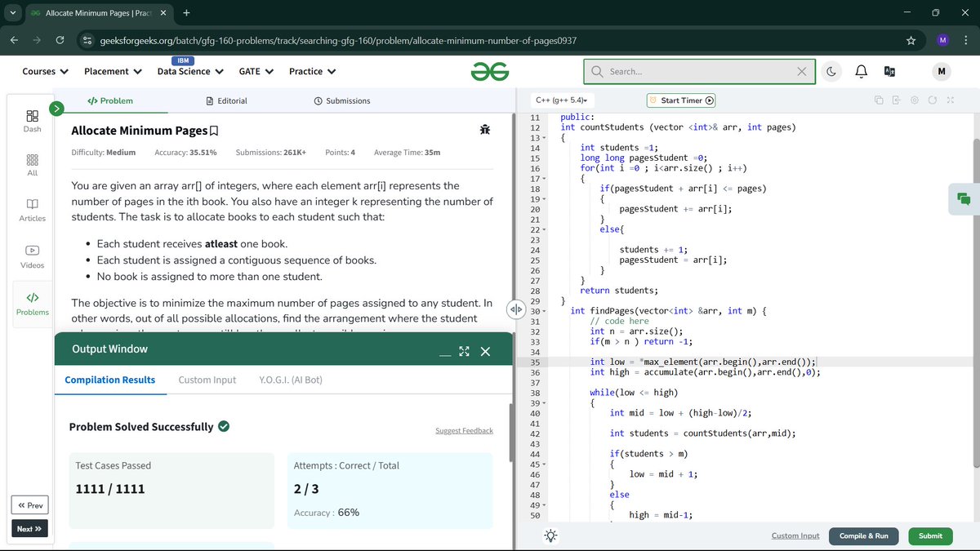Switch to the Editorial tab
The width and height of the screenshot is (980, 551).
[x=226, y=100]
